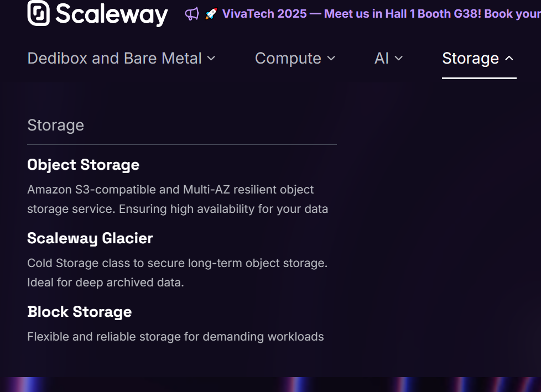Open the VivaTech 2025 announcement link

pyautogui.click(x=381, y=14)
